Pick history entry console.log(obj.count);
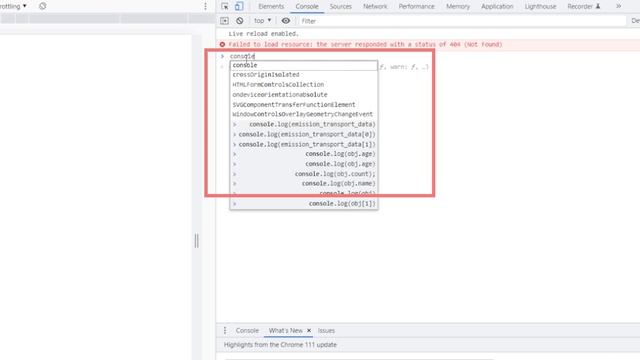Viewport: 640px width, 360px height. (x=304, y=174)
